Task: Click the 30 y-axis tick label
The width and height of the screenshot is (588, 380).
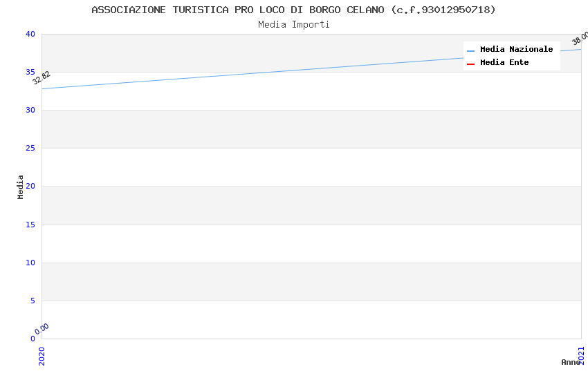Action: pyautogui.click(x=30, y=110)
